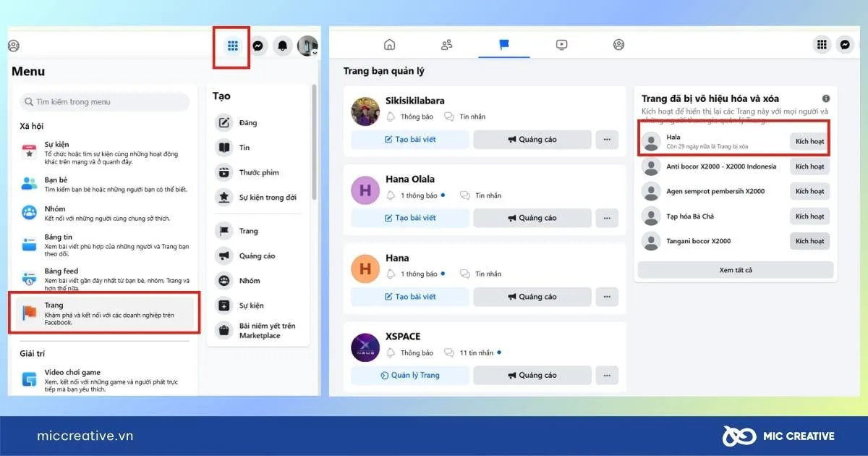
Task: Select the Home icon
Action: [x=390, y=45]
